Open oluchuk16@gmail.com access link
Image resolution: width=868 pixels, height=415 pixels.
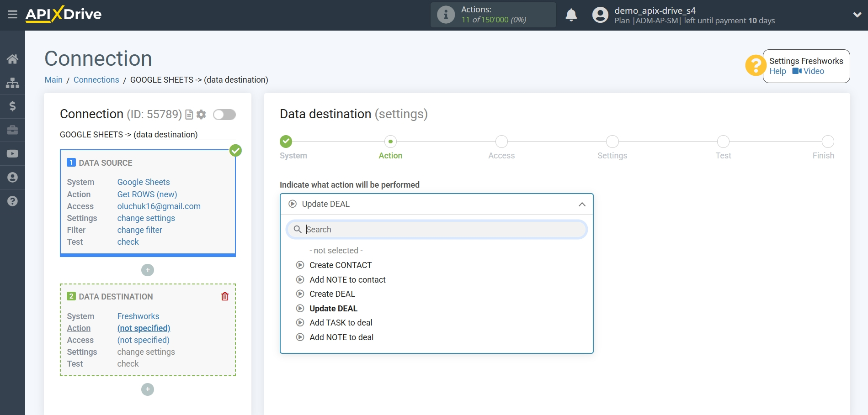coord(159,206)
